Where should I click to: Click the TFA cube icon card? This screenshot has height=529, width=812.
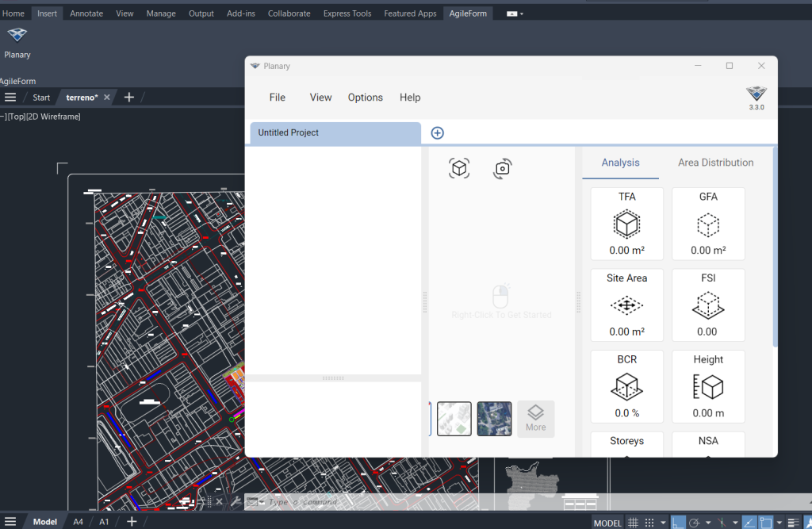tap(626, 224)
